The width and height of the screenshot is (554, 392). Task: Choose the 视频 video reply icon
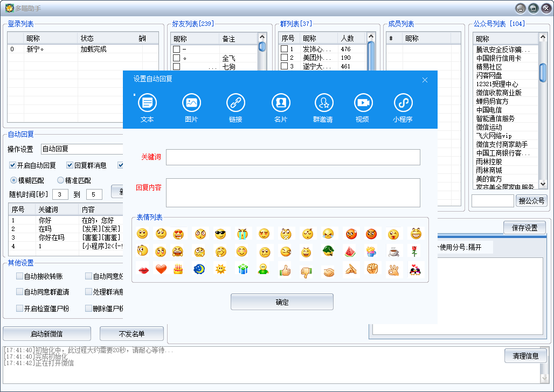click(363, 102)
